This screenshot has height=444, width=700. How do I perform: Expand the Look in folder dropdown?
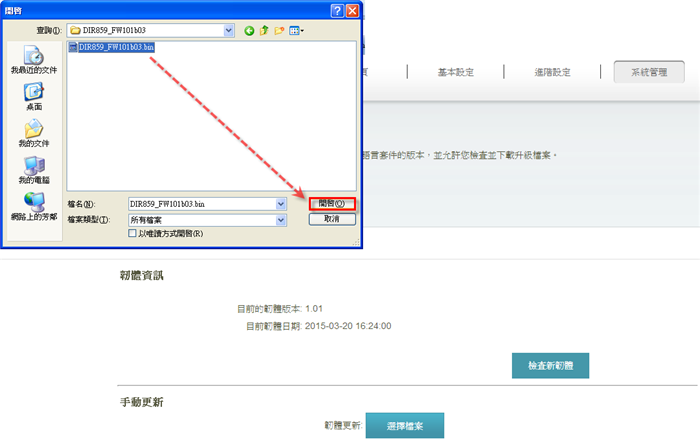pyautogui.click(x=229, y=30)
